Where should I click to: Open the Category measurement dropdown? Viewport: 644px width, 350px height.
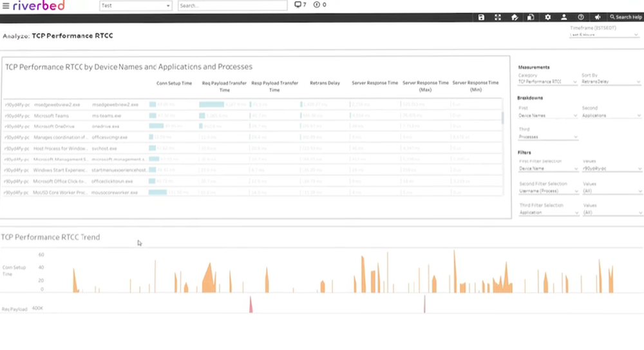point(547,82)
